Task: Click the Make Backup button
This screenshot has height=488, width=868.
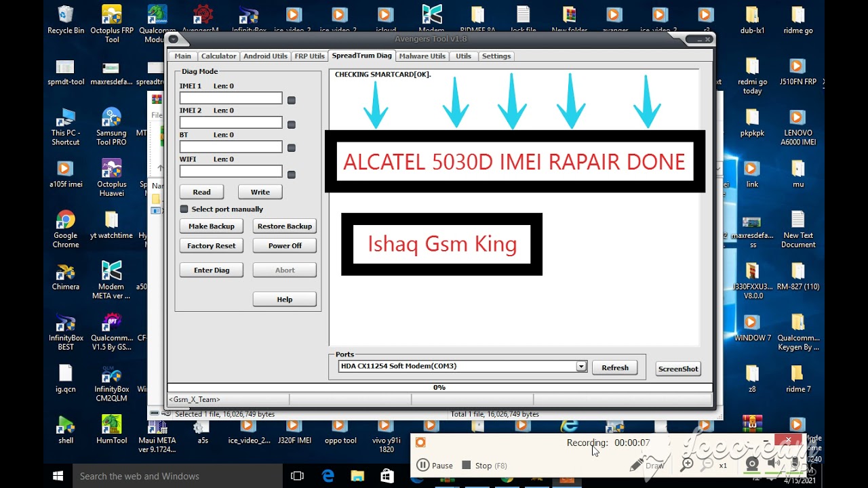Action: coord(212,226)
